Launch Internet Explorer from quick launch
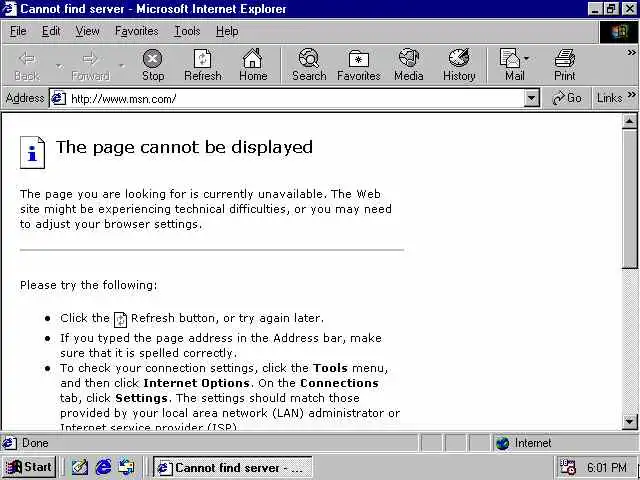Screen dimensions: 640x480 click(103, 467)
